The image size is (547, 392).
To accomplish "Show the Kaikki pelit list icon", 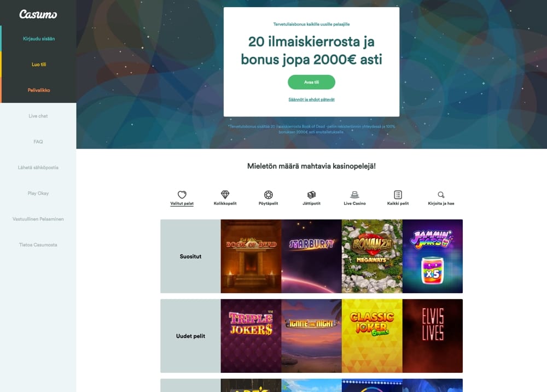I will point(398,195).
